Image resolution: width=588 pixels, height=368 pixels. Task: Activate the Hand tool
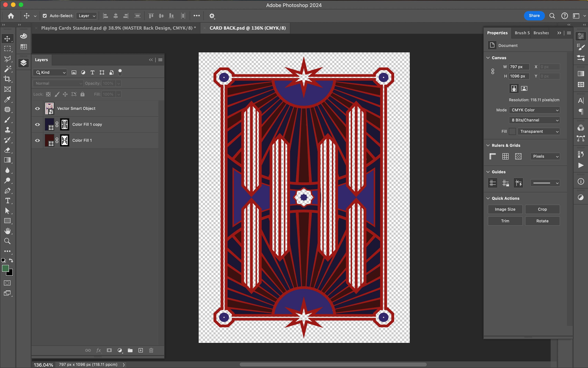pyautogui.click(x=7, y=231)
